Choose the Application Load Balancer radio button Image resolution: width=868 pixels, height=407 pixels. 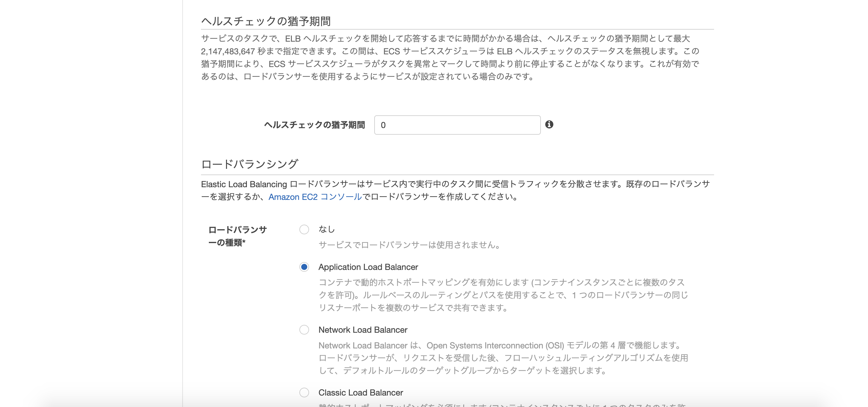(304, 267)
